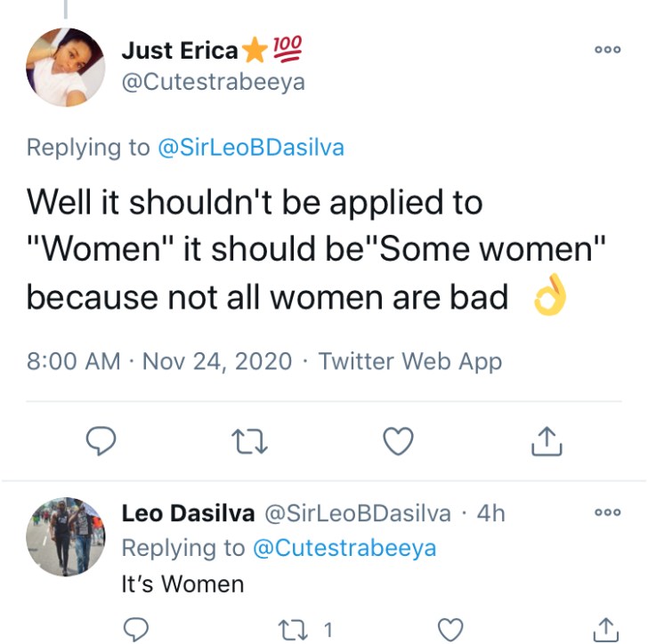The width and height of the screenshot is (648, 644).
Task: Reply to Leo Dasilva's tweet
Action: tap(134, 630)
